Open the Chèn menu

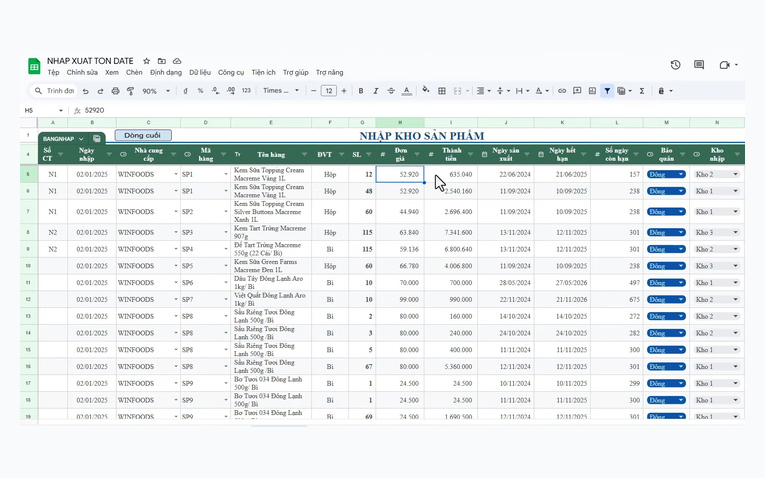(134, 72)
